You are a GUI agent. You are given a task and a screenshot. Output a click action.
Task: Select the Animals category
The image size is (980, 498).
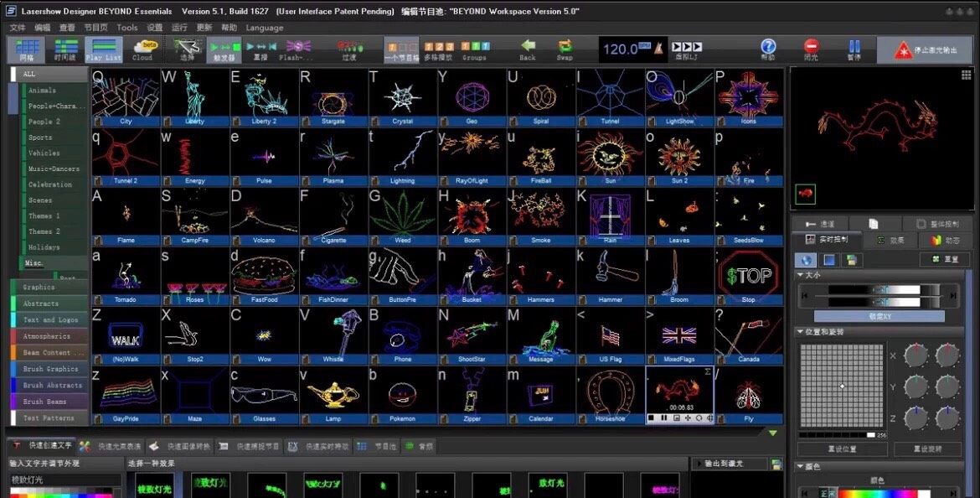tap(42, 91)
